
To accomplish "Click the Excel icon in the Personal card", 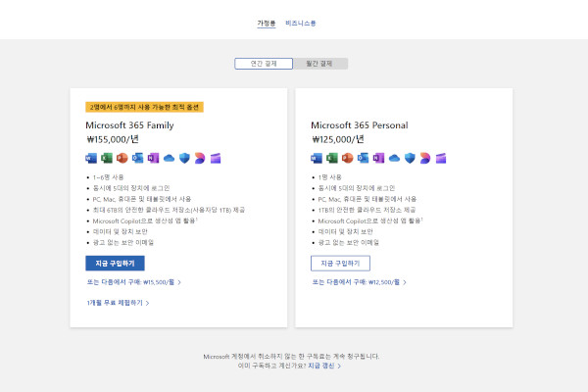I will (332, 158).
